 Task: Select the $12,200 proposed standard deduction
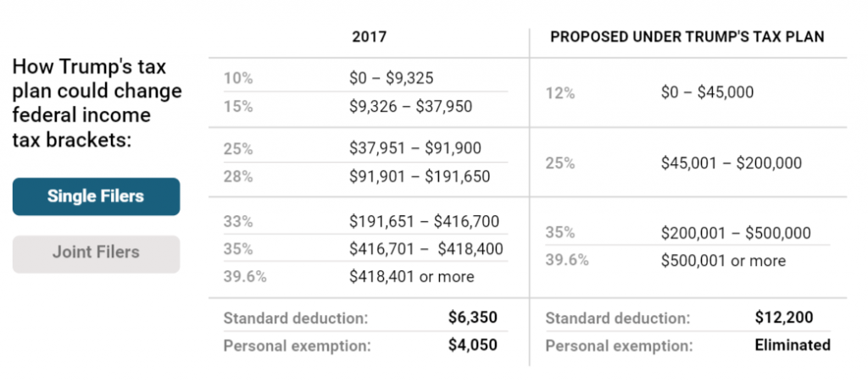tap(784, 318)
